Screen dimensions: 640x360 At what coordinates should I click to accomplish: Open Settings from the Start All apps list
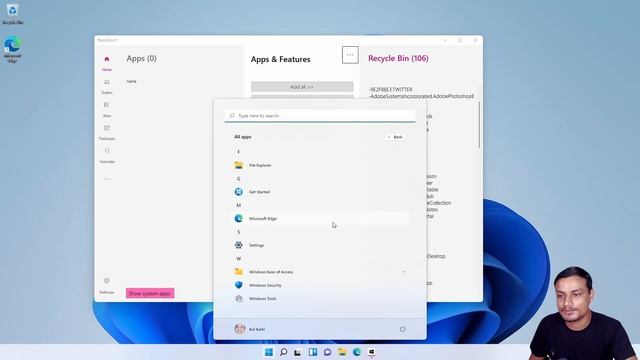[x=320, y=245]
